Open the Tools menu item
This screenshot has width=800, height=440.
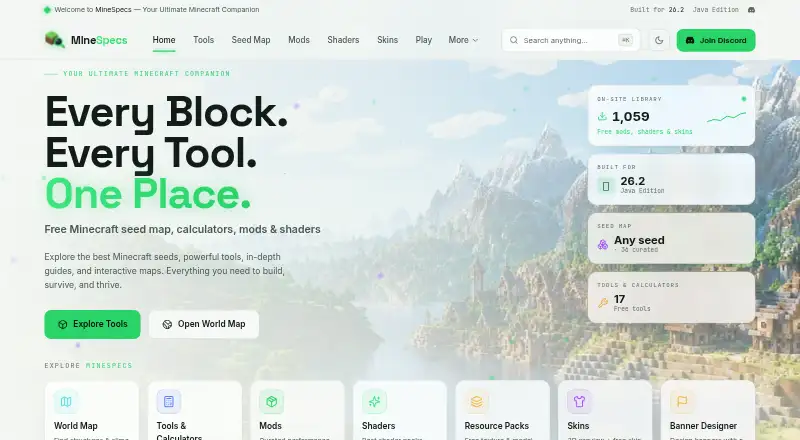coord(204,40)
